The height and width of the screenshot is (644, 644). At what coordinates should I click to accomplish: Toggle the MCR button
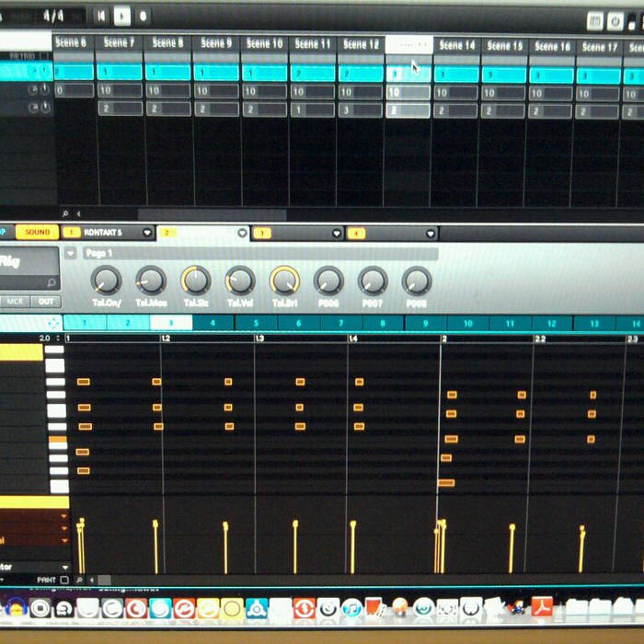[x=15, y=302]
